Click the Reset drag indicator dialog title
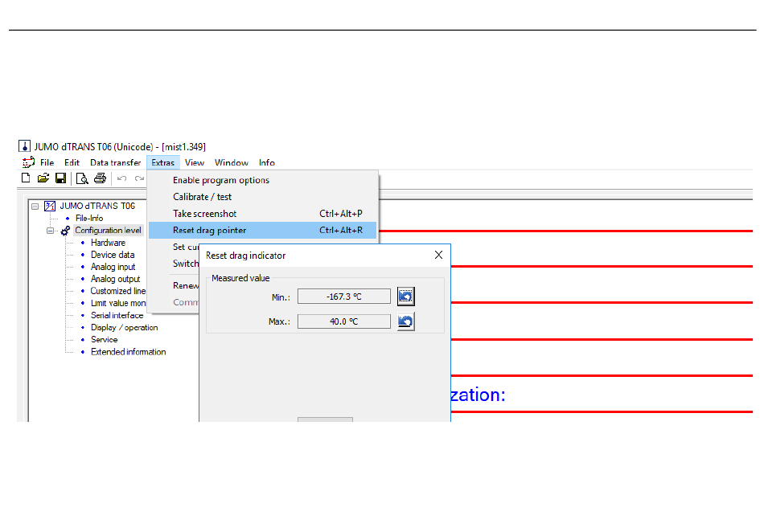Image resolution: width=764 pixels, height=532 pixels. click(245, 256)
